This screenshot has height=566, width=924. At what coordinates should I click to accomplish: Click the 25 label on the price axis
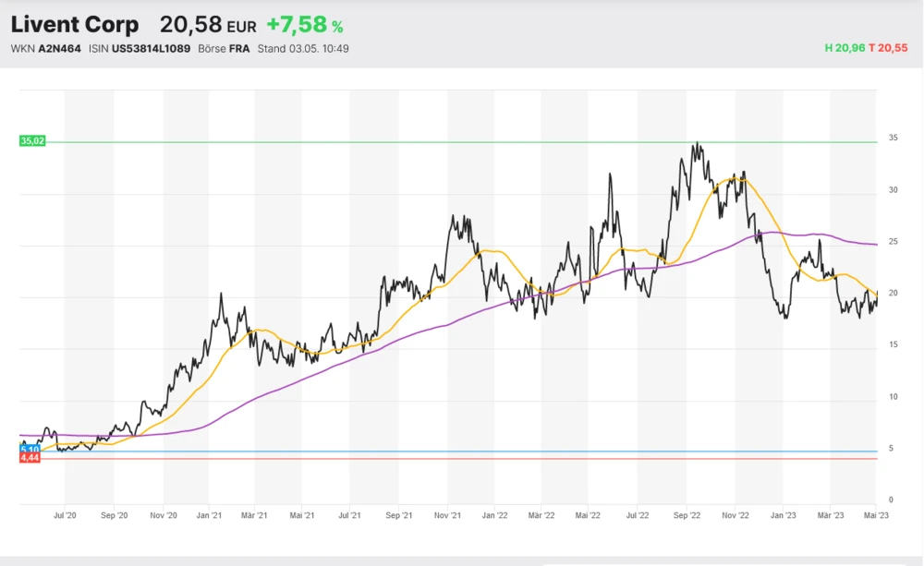tap(894, 242)
